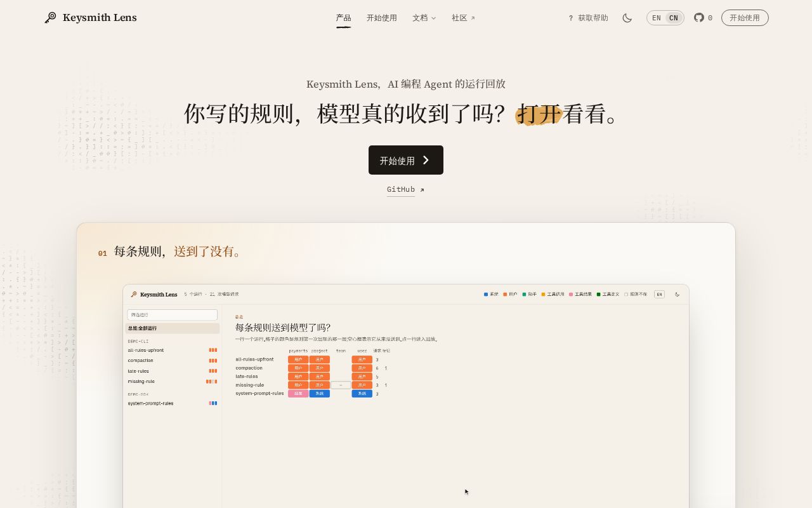Select the compaction run in the preview sidebar

(x=173, y=361)
